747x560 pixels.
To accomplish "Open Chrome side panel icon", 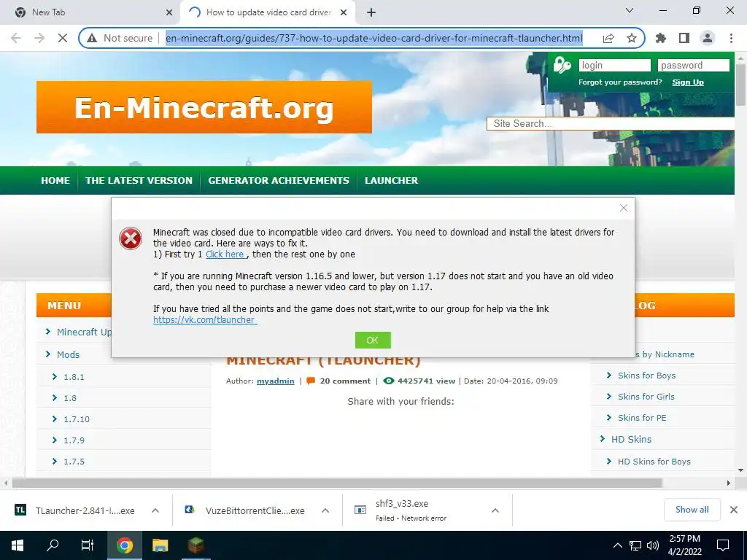I will (x=684, y=38).
